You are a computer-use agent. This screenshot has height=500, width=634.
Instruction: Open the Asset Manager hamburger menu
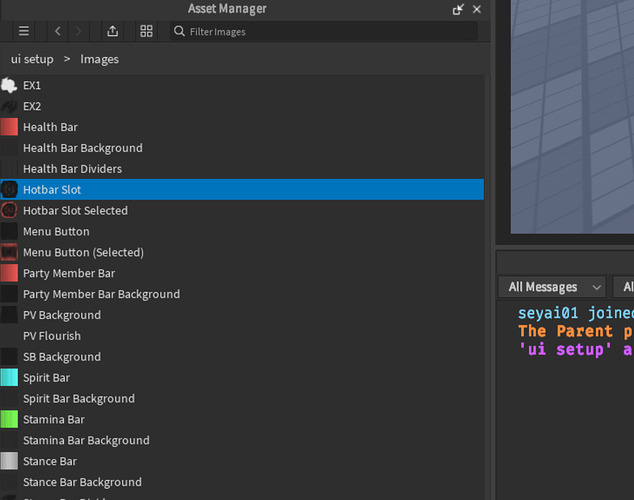click(x=24, y=31)
